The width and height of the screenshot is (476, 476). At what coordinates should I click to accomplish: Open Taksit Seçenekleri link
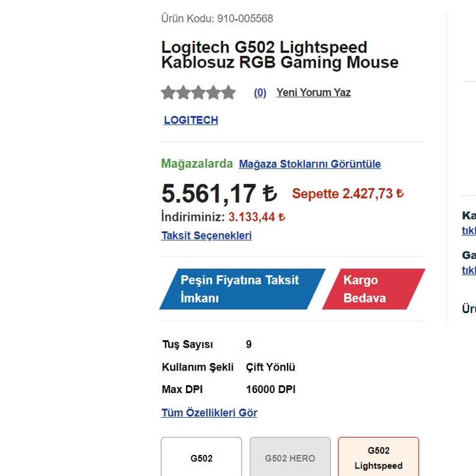206,236
